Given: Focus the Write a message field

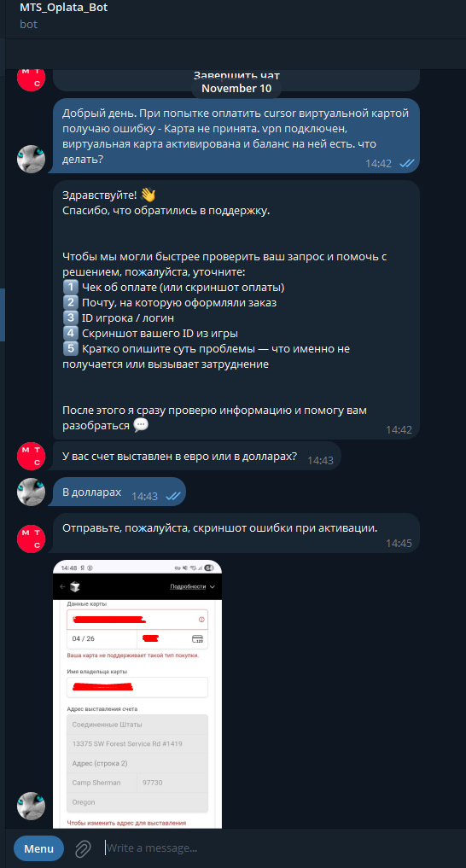Looking at the screenshot, I should pos(277,848).
